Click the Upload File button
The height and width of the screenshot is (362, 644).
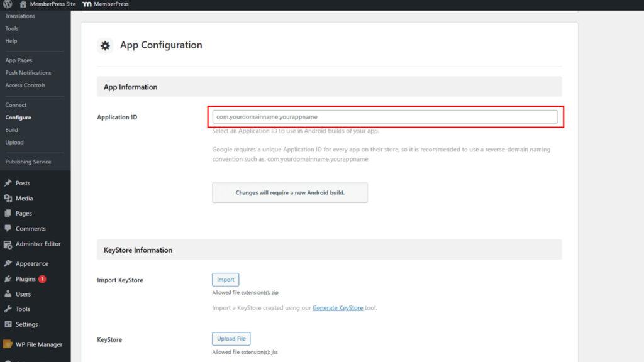(231, 339)
